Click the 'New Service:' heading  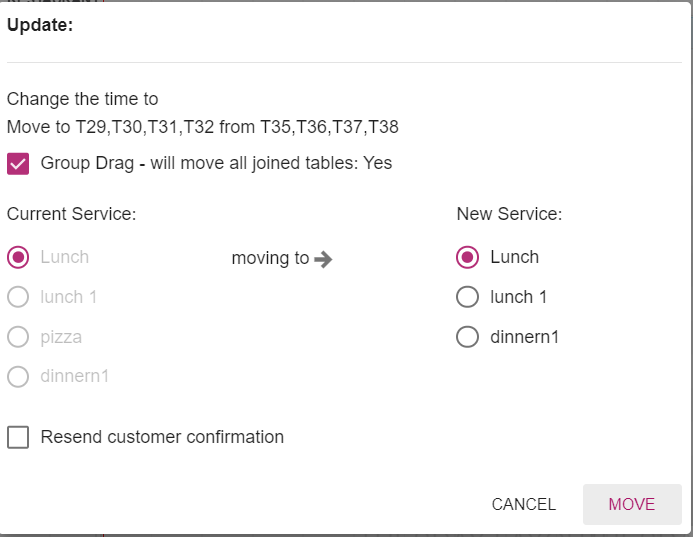[x=509, y=214]
